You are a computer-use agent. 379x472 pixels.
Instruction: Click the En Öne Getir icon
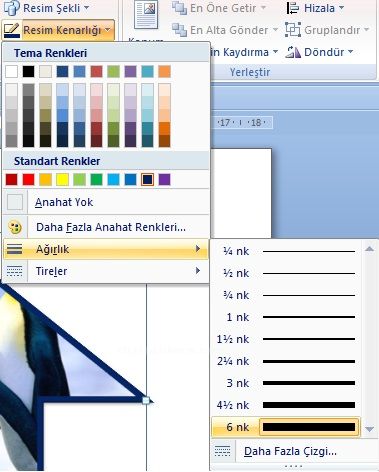[x=179, y=8]
